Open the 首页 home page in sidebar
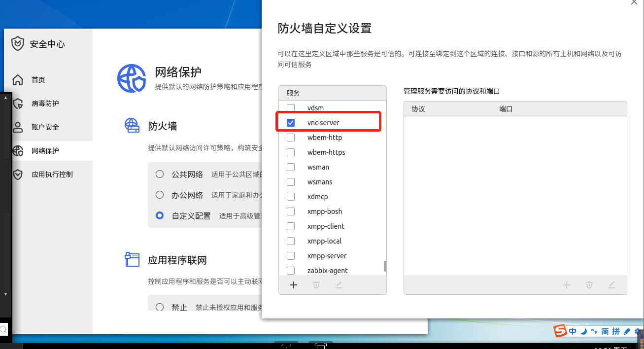This screenshot has width=644, height=349. (x=38, y=80)
